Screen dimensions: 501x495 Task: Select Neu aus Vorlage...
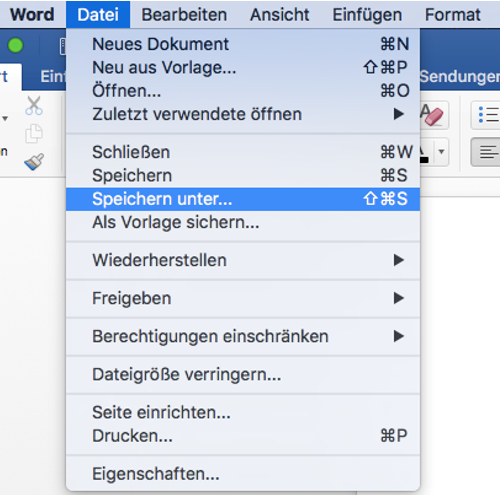pos(243,67)
